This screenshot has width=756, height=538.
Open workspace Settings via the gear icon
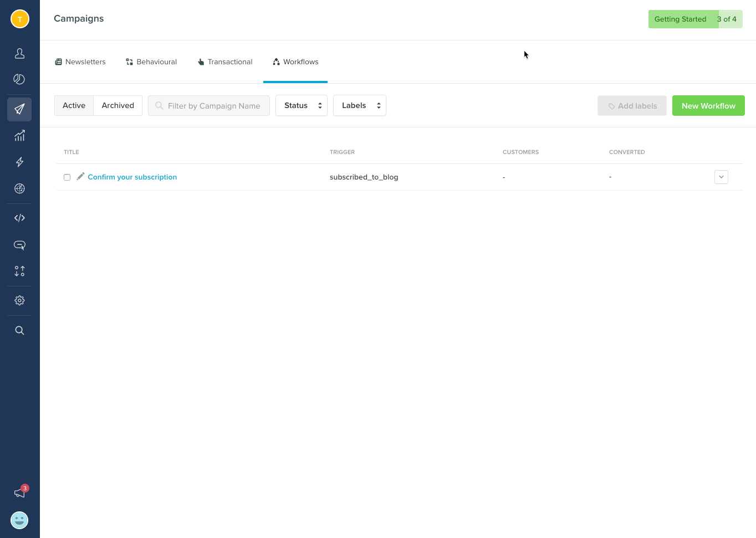19,300
